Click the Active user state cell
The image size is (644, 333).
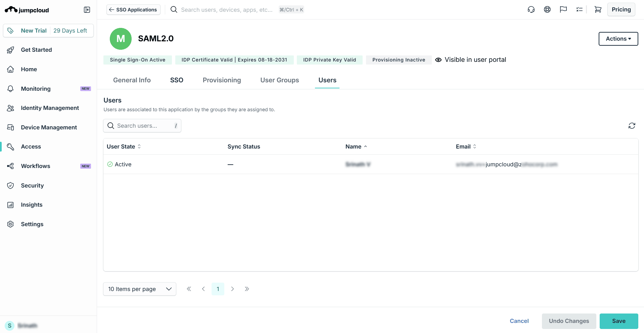(119, 164)
